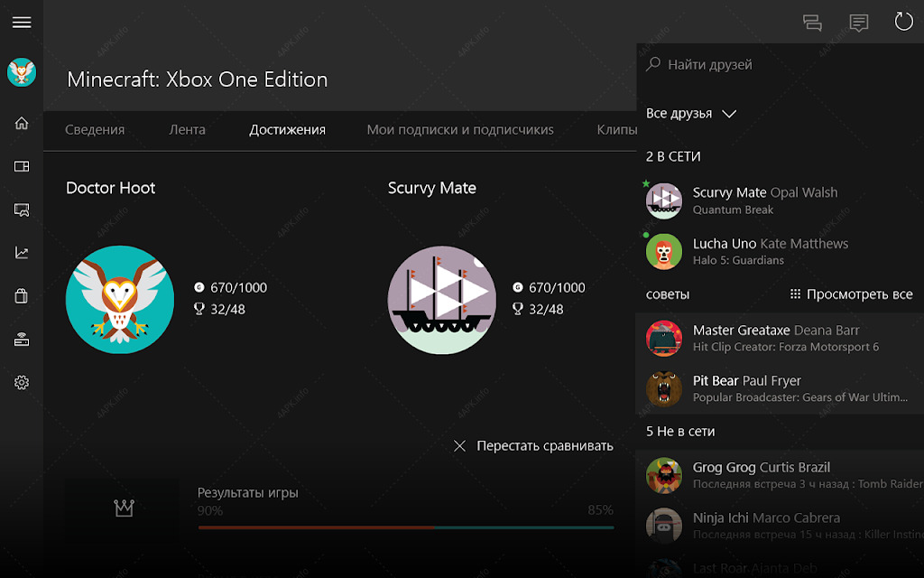Screen dimensions: 924x578
Task: Click the Doctor Hoot name heading
Action: (x=111, y=188)
